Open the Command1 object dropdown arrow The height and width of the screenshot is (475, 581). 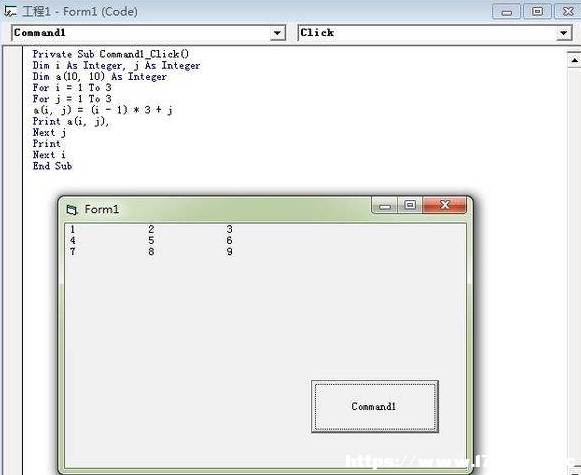click(277, 33)
